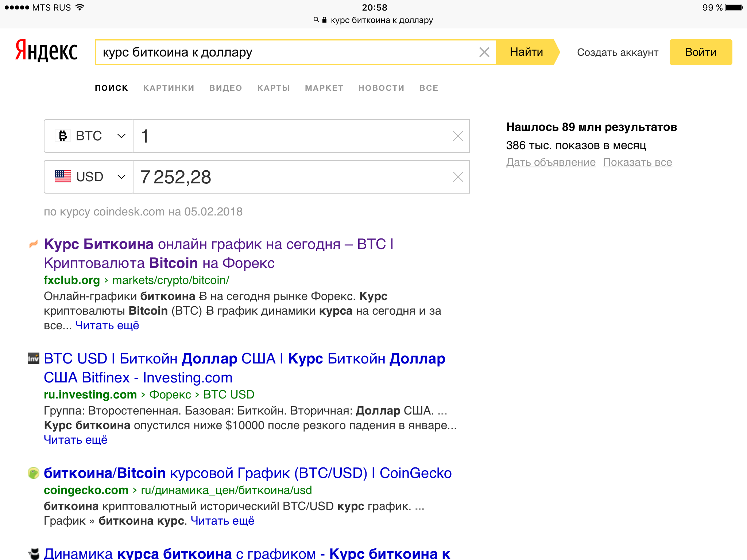Click the fxclub.org result favicon
Screen dimensions: 747x560
click(x=33, y=244)
